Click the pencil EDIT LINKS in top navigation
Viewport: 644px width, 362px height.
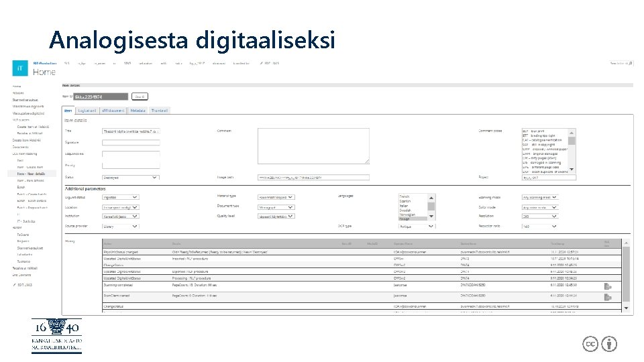pyautogui.click(x=270, y=63)
